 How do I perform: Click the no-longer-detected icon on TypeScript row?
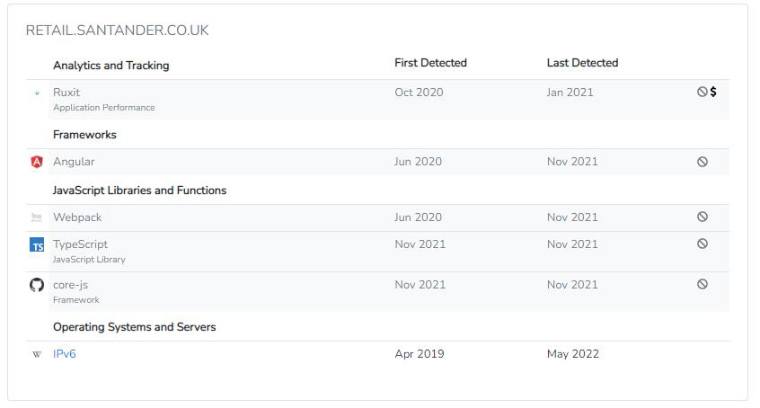click(702, 244)
